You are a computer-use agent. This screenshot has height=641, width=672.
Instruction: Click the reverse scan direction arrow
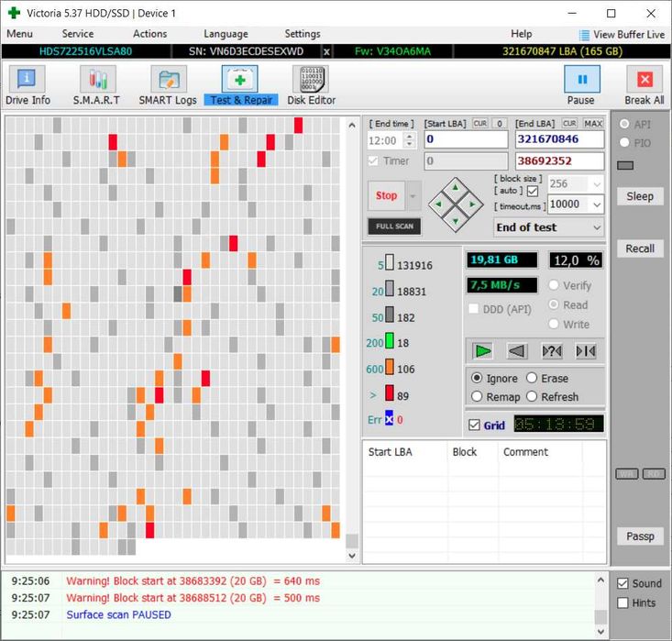tap(517, 351)
